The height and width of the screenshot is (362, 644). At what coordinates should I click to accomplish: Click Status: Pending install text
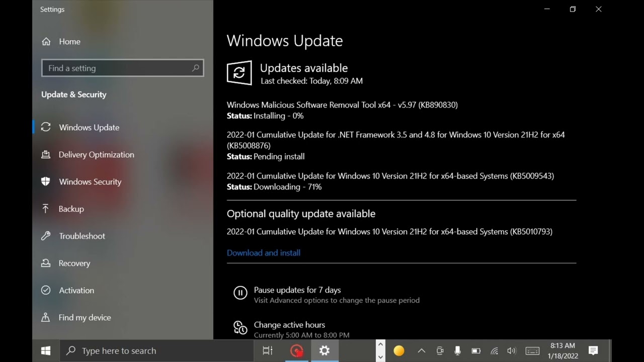pyautogui.click(x=266, y=157)
